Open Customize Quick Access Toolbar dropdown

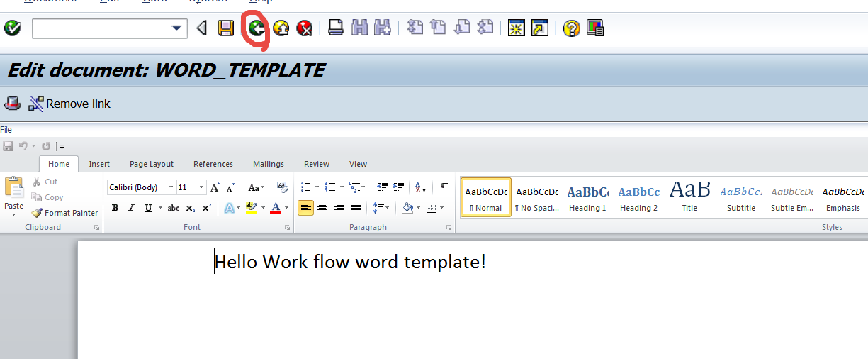(62, 146)
